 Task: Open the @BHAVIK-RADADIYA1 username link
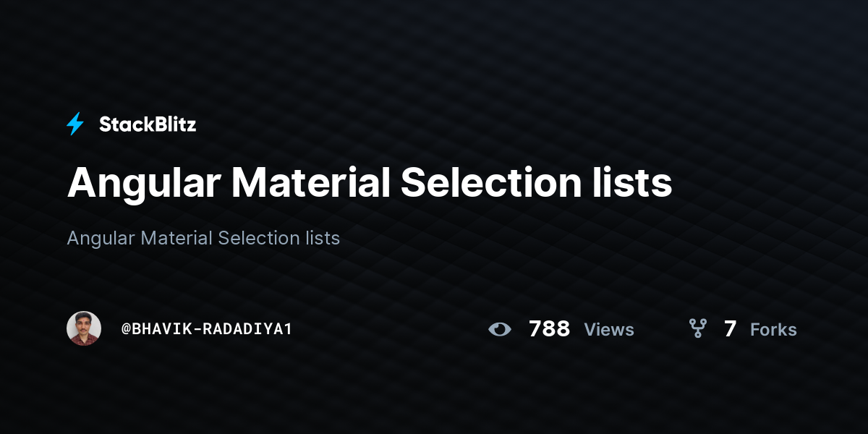207,329
